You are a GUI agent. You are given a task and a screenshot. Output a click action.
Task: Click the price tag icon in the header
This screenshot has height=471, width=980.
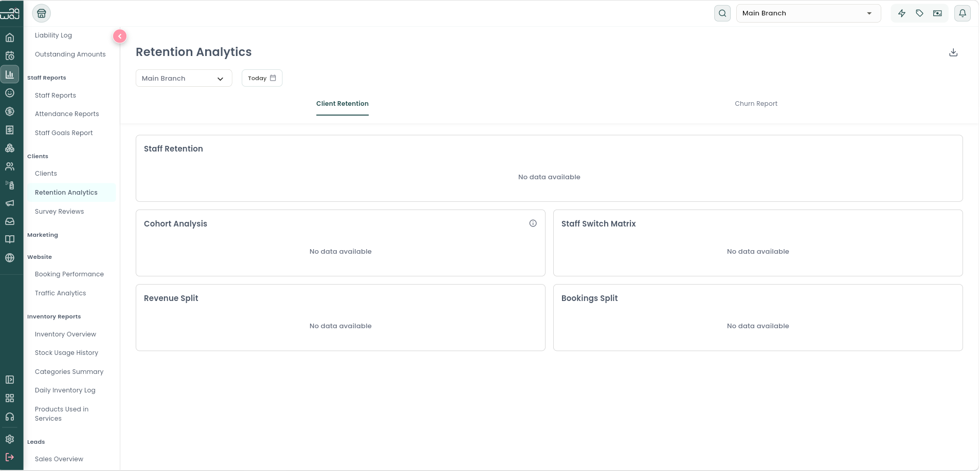tap(920, 13)
